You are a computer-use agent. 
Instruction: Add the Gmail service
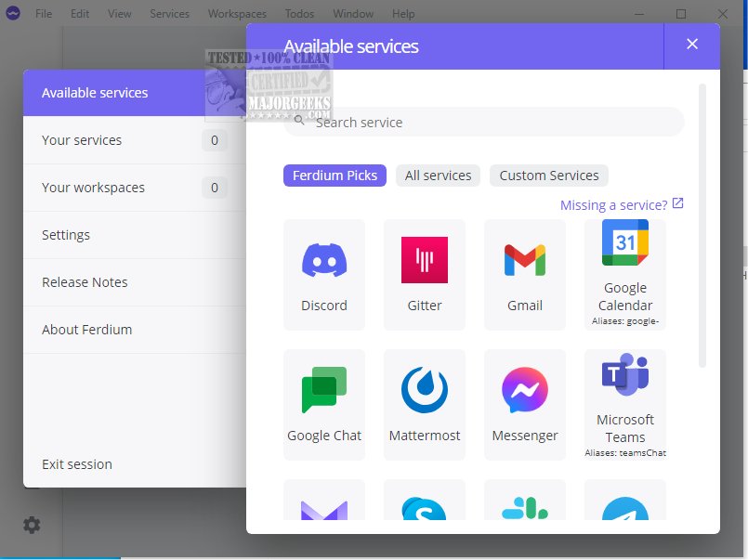click(525, 275)
